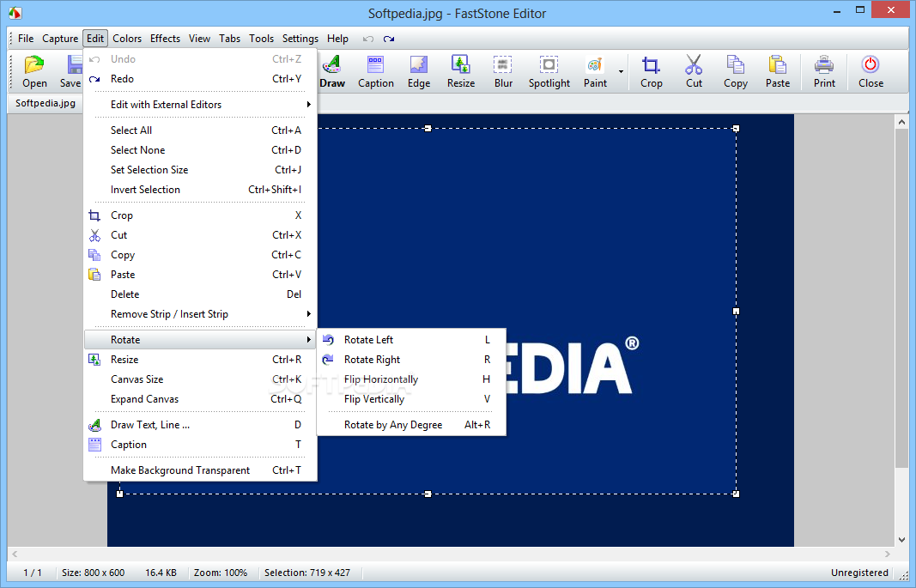Choose Select All from the Edit menu

coord(200,130)
